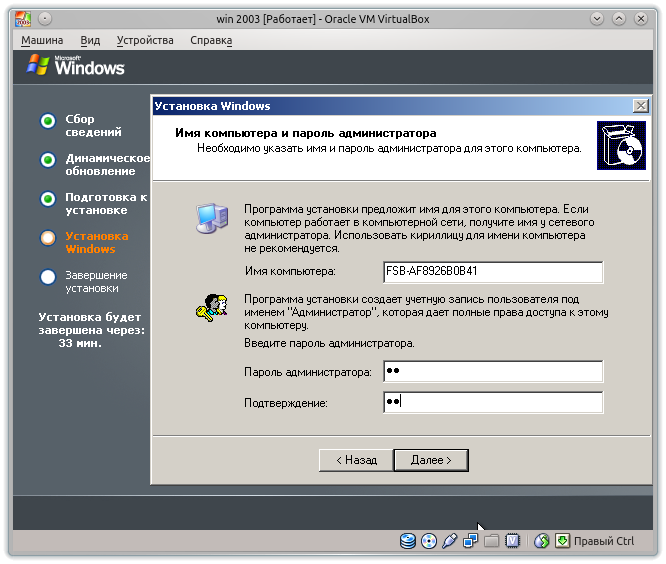The height and width of the screenshot is (564, 666).
Task: Click the virtualization V status icon
Action: 513,541
